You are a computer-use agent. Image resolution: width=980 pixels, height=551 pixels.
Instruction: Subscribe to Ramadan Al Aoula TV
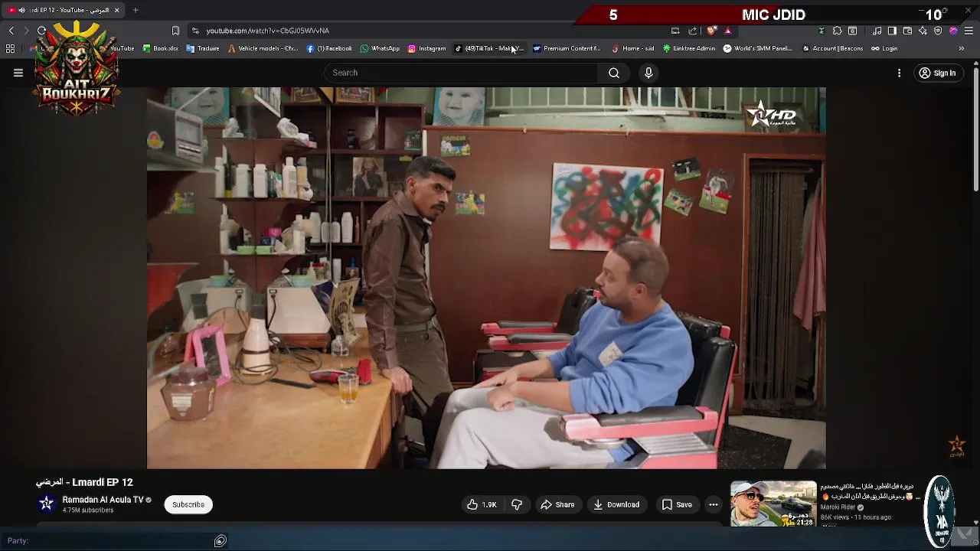(x=188, y=504)
